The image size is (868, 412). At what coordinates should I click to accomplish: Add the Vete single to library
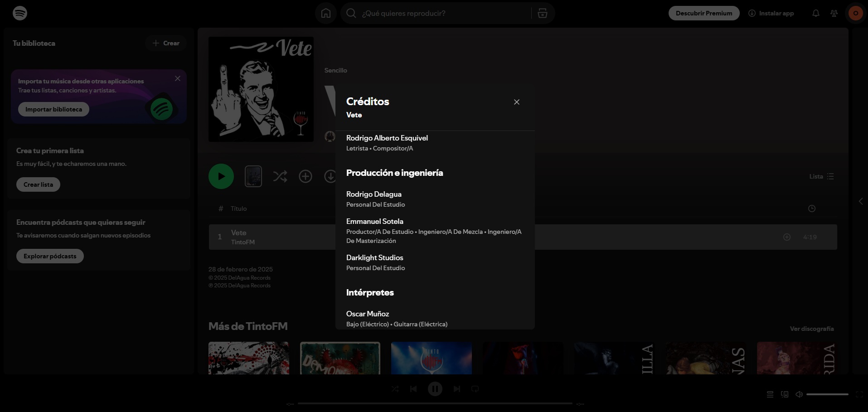point(305,176)
